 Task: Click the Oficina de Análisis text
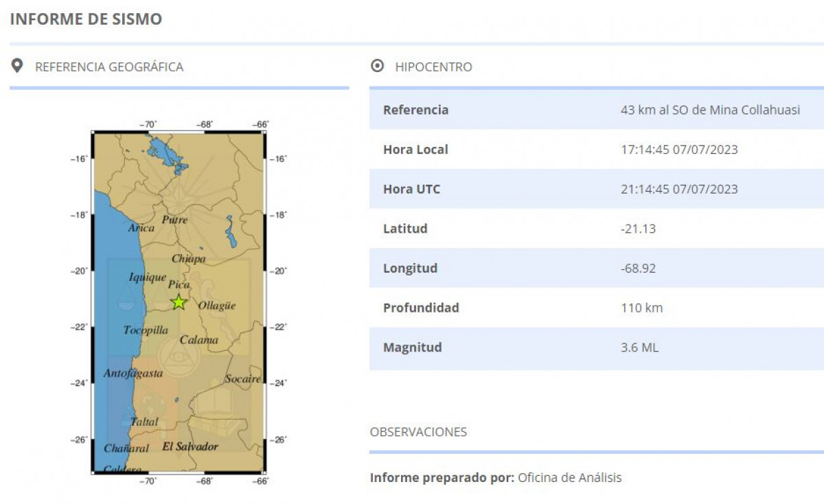pyautogui.click(x=569, y=478)
